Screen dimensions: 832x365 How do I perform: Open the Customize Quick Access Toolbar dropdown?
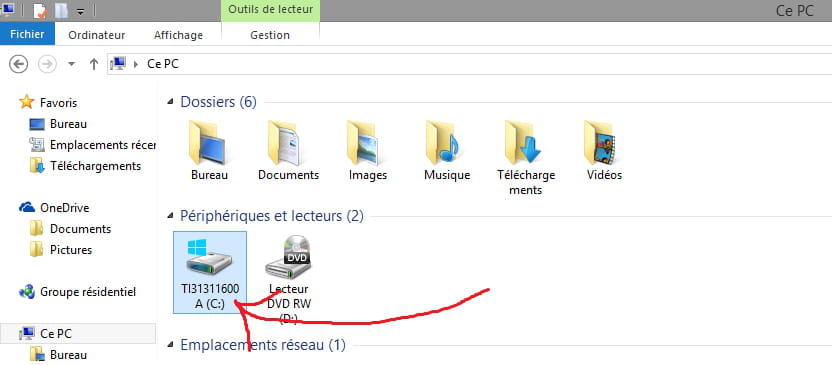tap(80, 11)
